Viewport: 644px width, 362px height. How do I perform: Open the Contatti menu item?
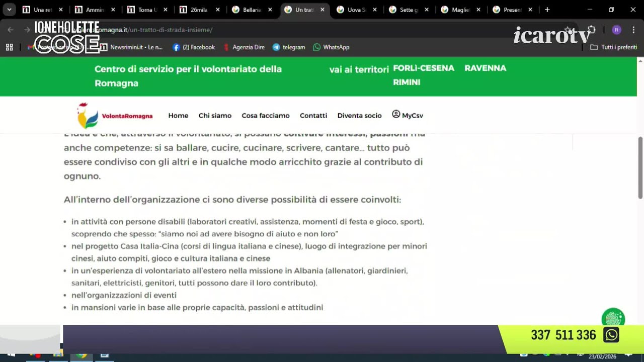pyautogui.click(x=313, y=116)
